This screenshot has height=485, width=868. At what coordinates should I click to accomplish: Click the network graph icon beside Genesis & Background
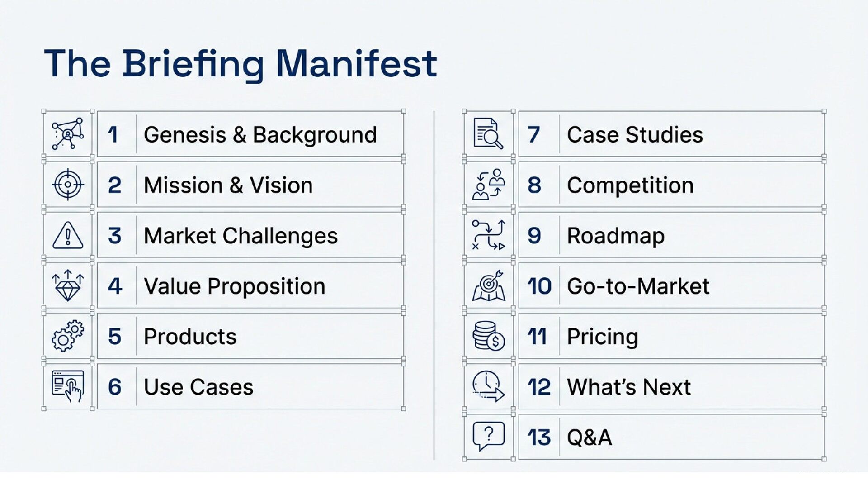68,134
